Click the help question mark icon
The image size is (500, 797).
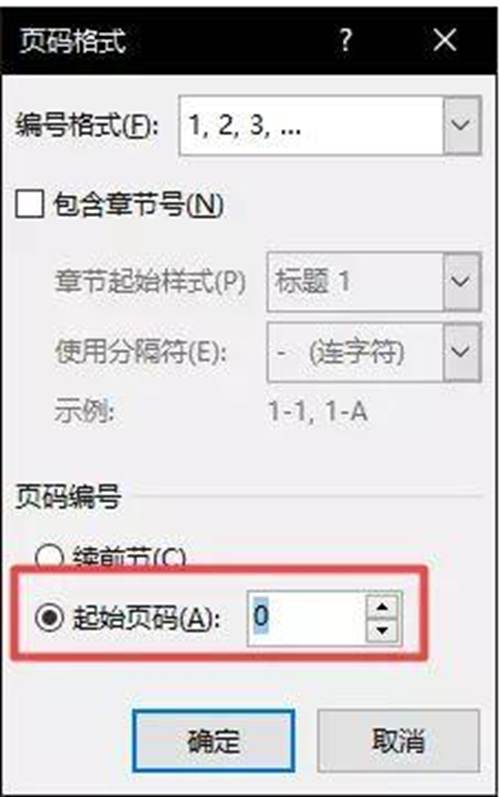point(346,40)
